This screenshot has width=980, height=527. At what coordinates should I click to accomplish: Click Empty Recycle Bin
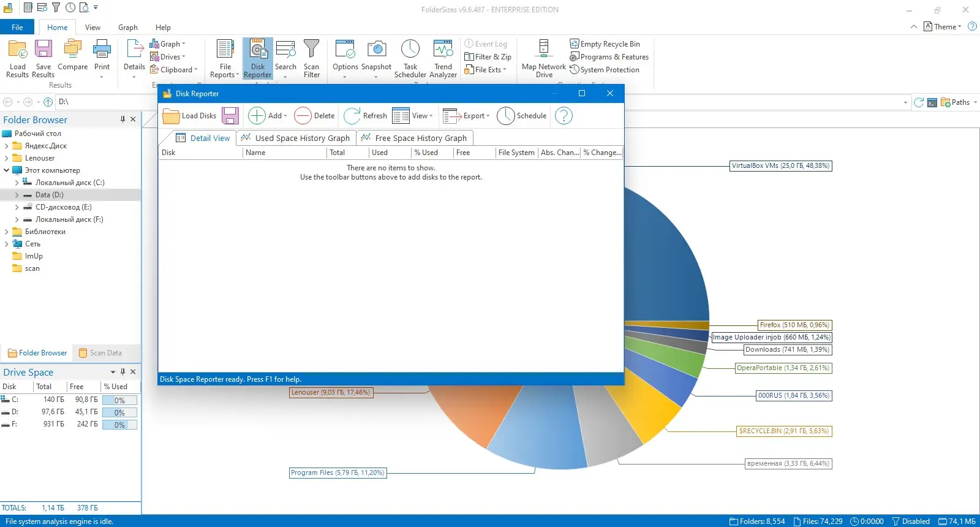[605, 44]
